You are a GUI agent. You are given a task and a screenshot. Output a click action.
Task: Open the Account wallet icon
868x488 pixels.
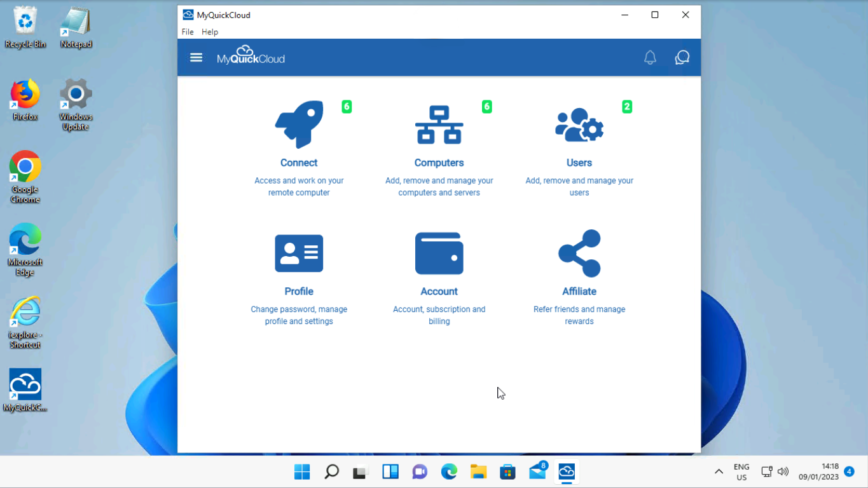(439, 253)
